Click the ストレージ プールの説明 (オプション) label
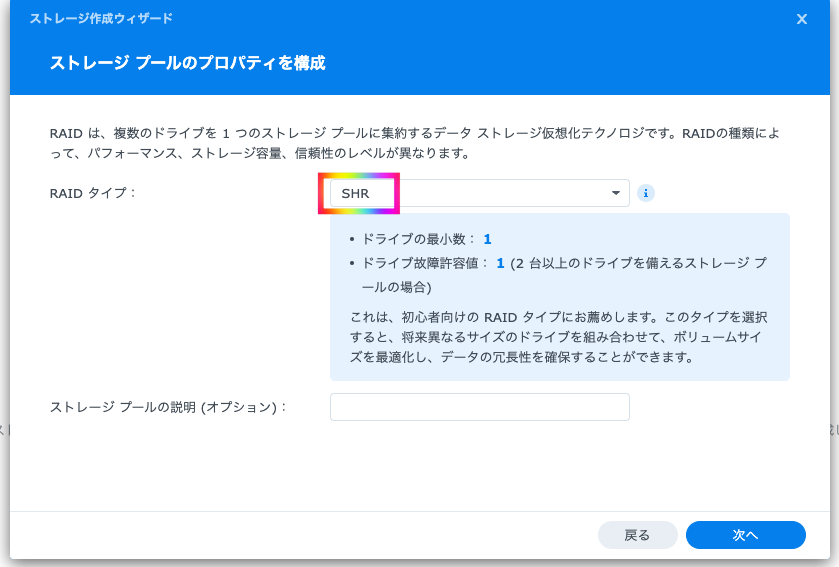The width and height of the screenshot is (839, 567). 168,407
